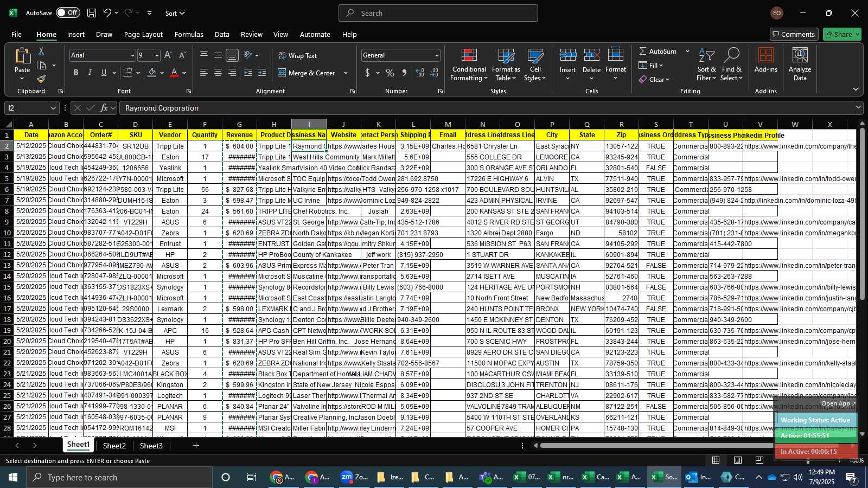Click Decrease Font Size icon
Screen dimensions: 868x488
tap(182, 55)
